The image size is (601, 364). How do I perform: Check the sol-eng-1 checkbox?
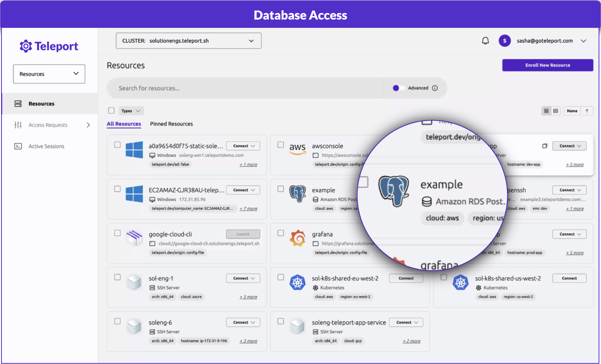(117, 277)
